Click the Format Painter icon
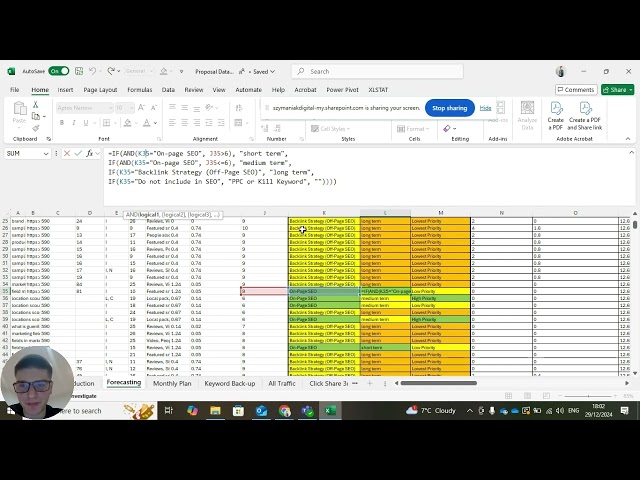 point(36,129)
